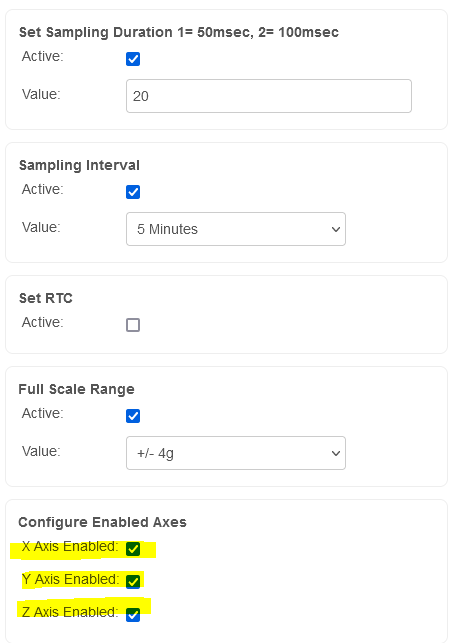The image size is (454, 643).
Task: Click the X Axis Enabled label text
Action: pos(70,546)
